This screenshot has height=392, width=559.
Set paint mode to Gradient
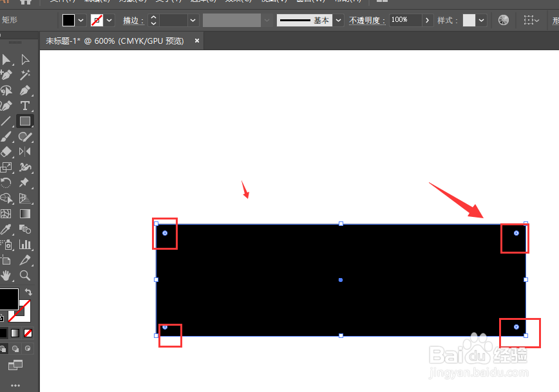[15, 333]
